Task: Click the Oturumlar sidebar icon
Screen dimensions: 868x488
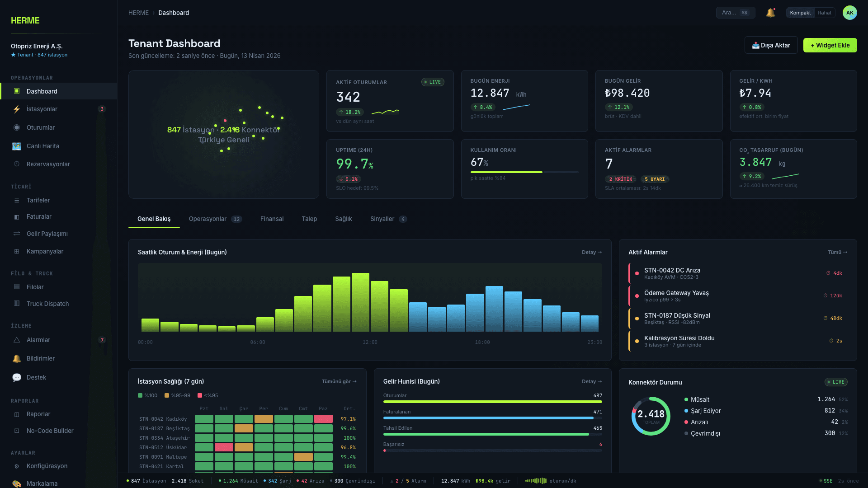Action: (17, 127)
